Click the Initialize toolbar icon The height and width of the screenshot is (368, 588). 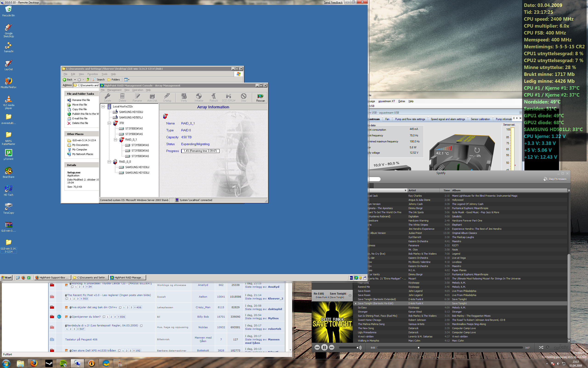click(199, 98)
